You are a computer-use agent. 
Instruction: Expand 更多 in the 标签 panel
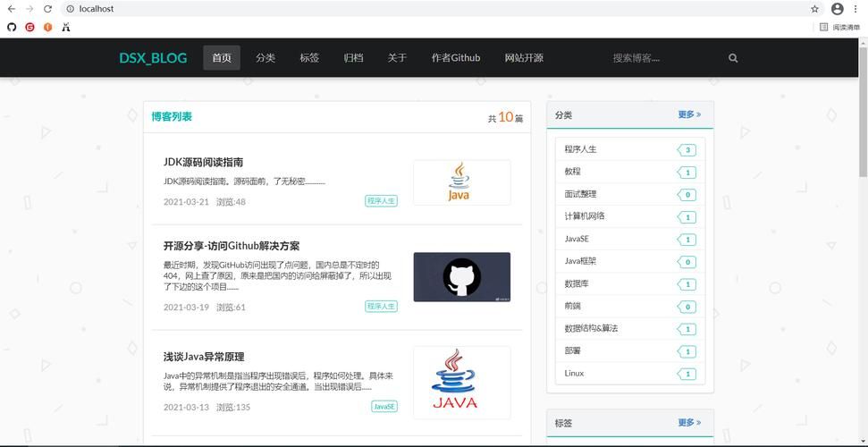pyautogui.click(x=689, y=422)
